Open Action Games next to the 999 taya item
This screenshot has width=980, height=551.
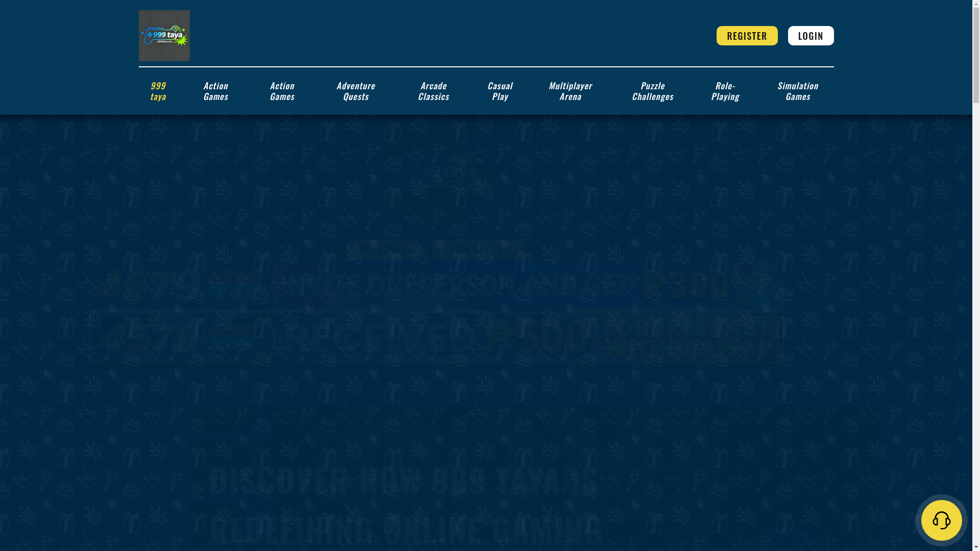click(215, 91)
